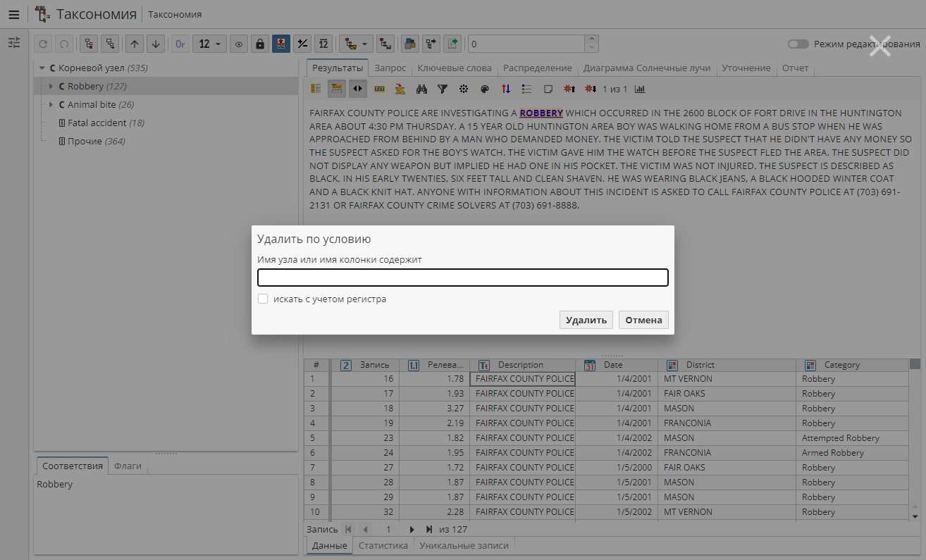The height and width of the screenshot is (560, 926).
Task: Switch to the 'Флаги' tab
Action: [x=128, y=466]
